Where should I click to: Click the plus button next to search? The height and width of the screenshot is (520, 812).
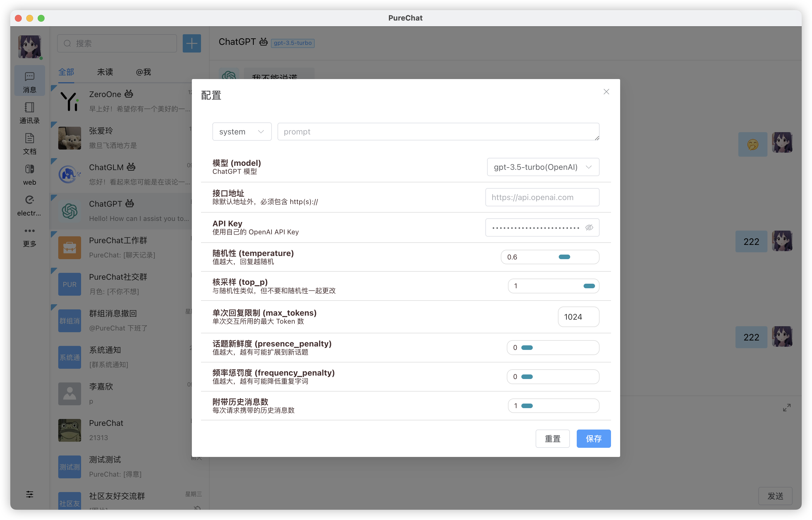pos(192,43)
